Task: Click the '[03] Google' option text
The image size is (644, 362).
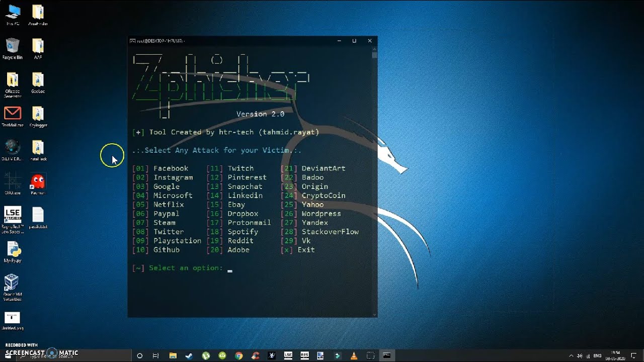Action: [156, 187]
